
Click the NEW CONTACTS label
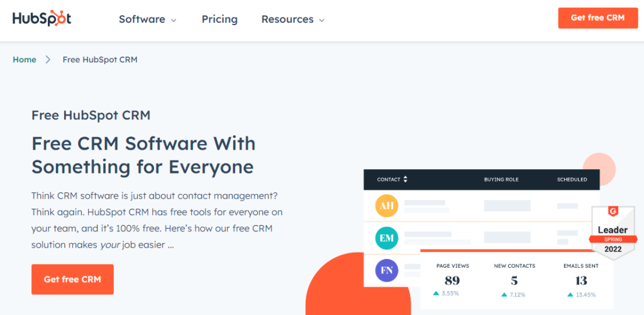pos(514,266)
